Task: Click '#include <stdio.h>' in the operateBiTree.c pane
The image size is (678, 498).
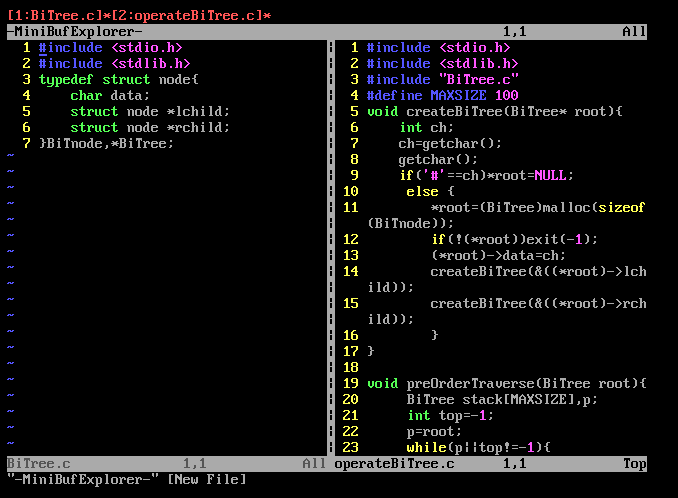Action: [x=438, y=48]
